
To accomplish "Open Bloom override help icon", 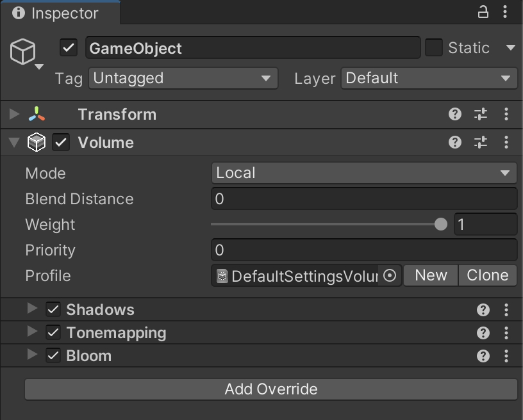I will [483, 356].
